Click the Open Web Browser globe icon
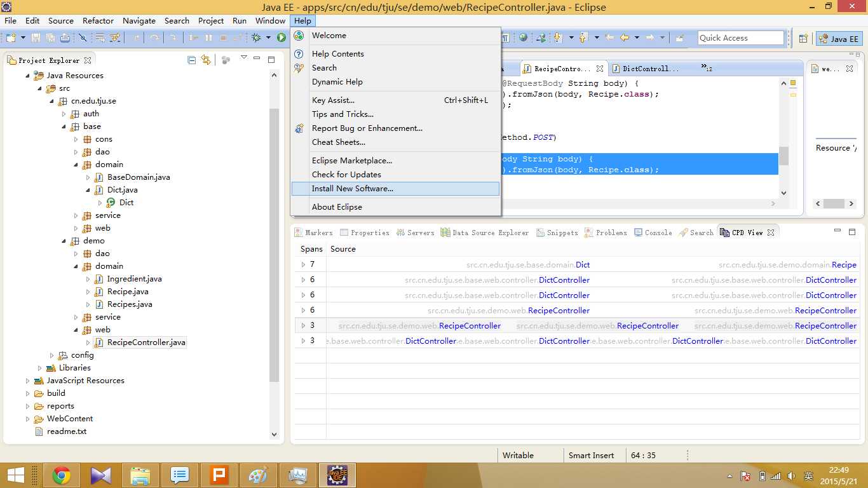Image resolution: width=868 pixels, height=488 pixels. click(523, 38)
